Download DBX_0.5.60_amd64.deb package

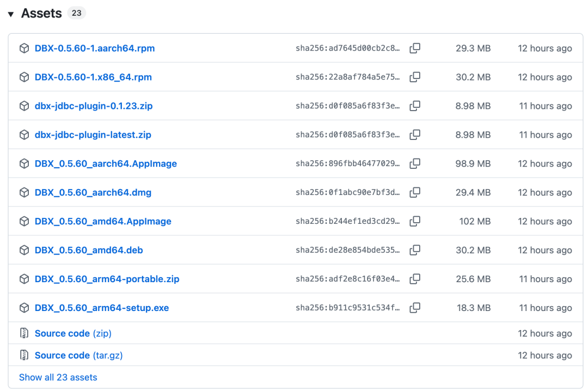(x=89, y=251)
